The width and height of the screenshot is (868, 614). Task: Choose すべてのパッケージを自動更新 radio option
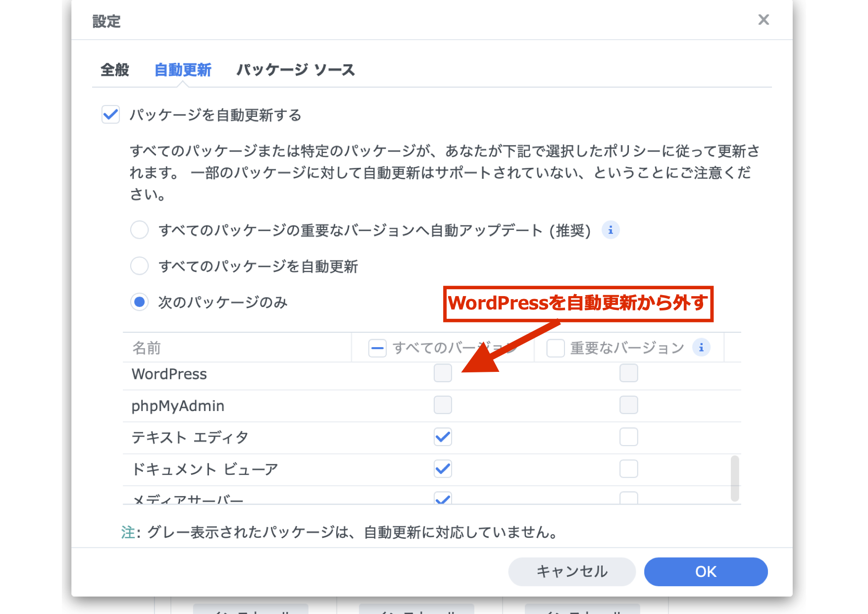[x=140, y=266]
